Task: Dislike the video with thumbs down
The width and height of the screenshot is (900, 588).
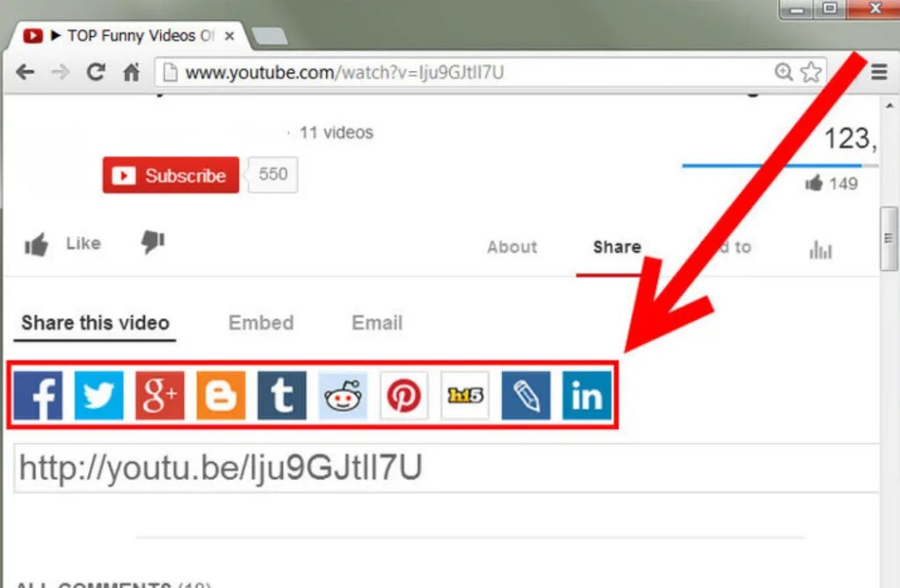Action: (153, 242)
